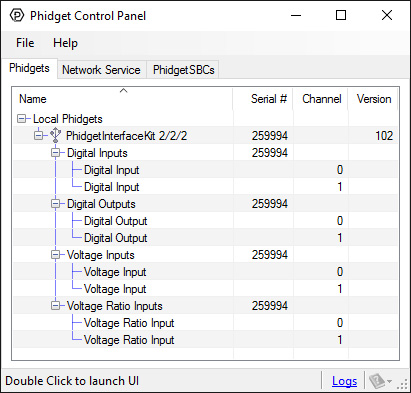Click version value 102

[x=384, y=136]
